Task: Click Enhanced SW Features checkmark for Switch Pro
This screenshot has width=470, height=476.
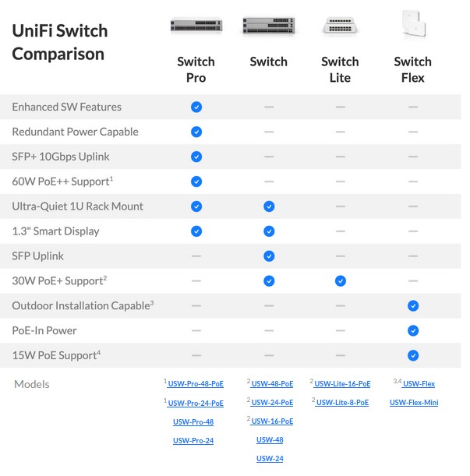Action: (x=196, y=107)
